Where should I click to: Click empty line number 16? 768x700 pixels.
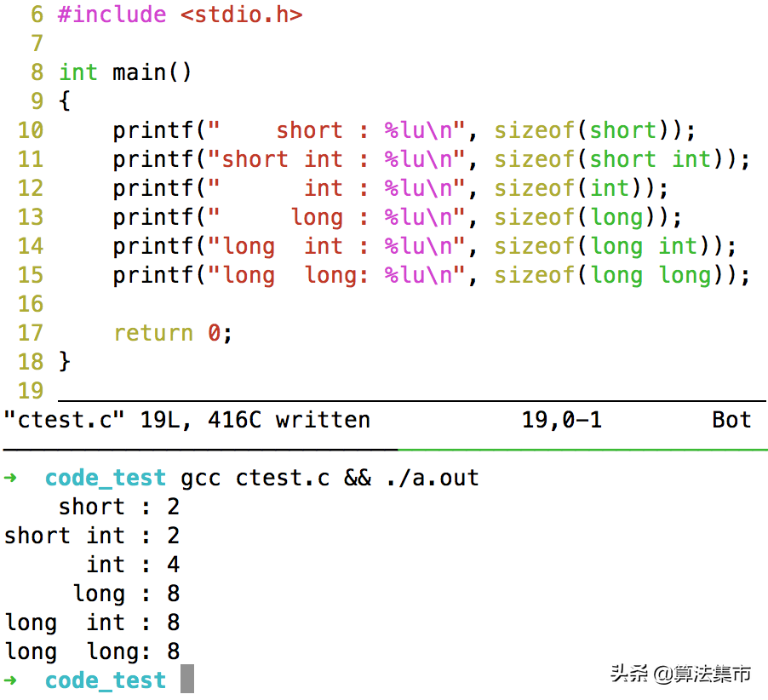(x=30, y=304)
